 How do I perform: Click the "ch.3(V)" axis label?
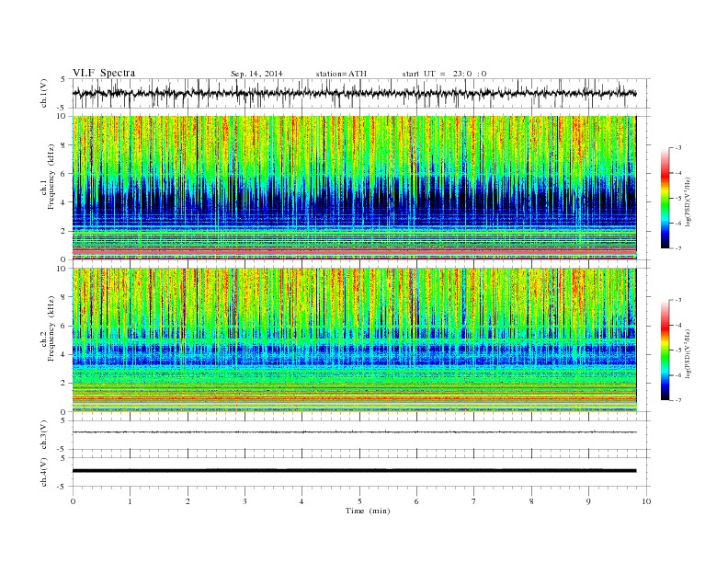coord(44,435)
